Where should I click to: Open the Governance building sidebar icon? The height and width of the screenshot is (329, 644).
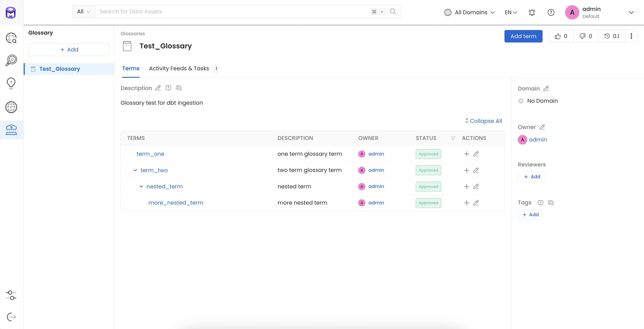point(11,130)
